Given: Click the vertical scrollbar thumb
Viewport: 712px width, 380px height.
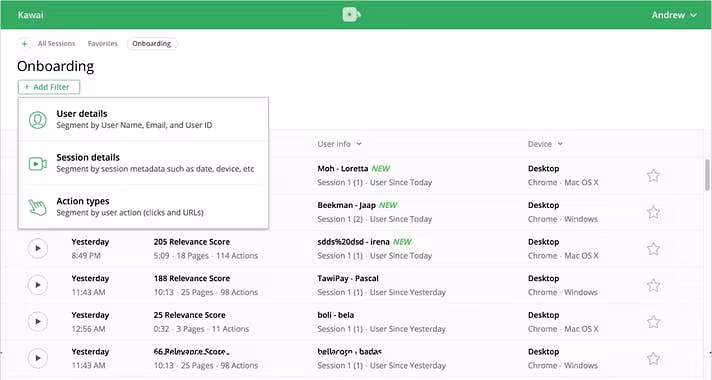Looking at the screenshot, I should pyautogui.click(x=707, y=175).
